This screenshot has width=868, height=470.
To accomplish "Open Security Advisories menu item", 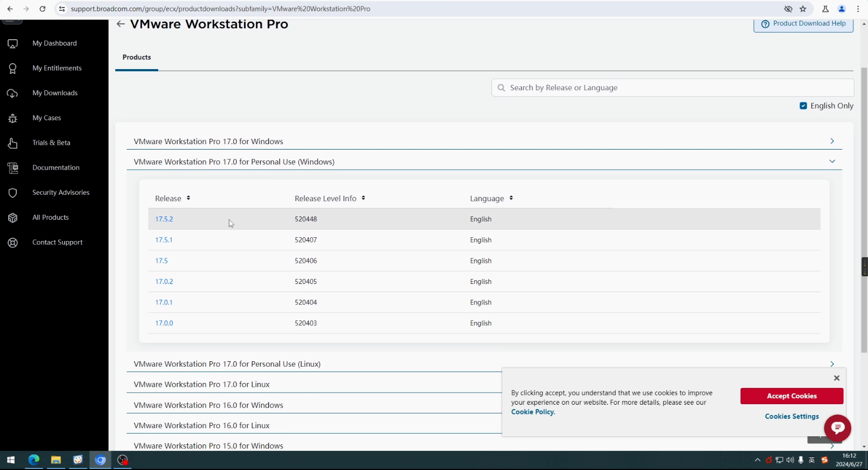I will [61, 193].
